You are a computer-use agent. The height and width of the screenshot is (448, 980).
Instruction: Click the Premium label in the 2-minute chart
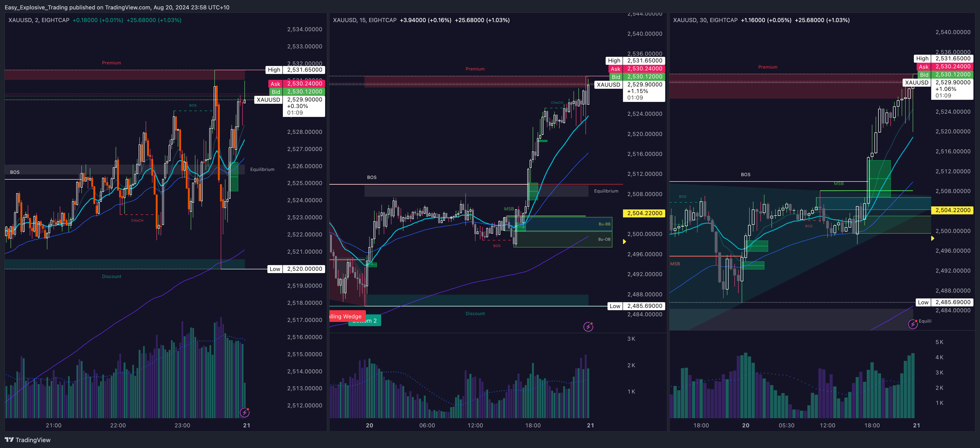pos(111,63)
